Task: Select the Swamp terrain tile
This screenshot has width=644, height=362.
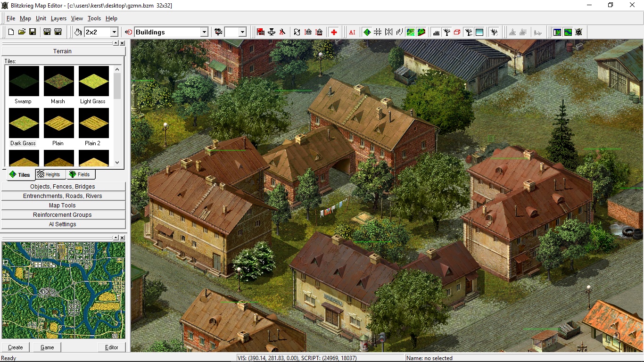Action: 24,85
